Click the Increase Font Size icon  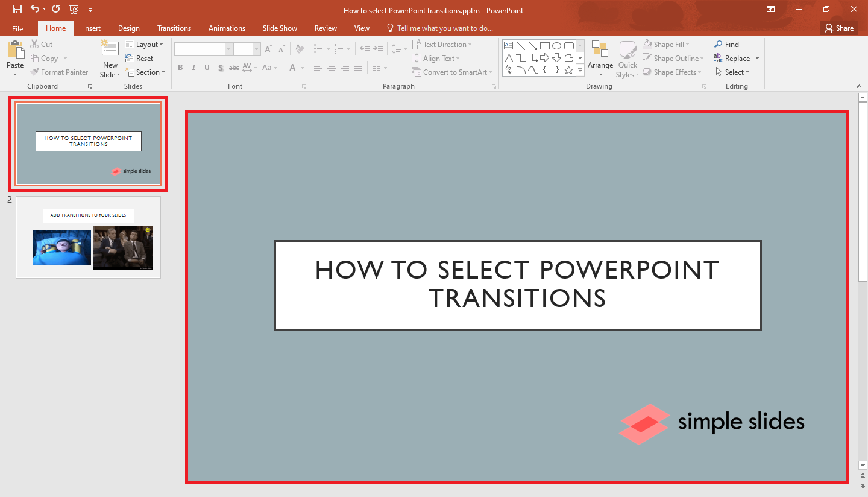[268, 49]
